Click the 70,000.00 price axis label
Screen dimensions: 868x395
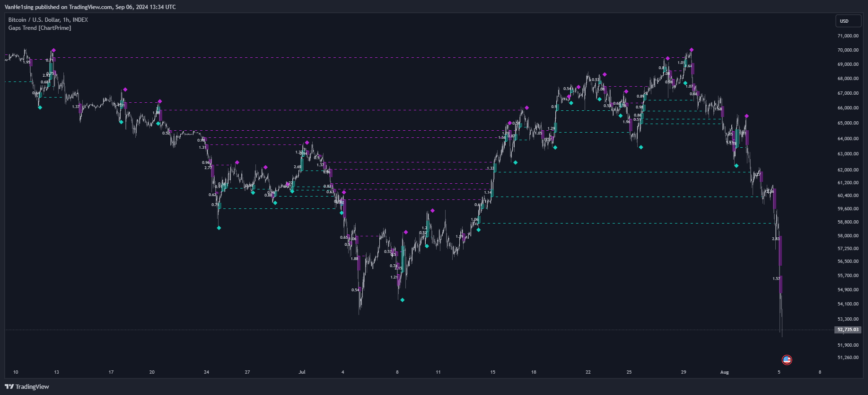click(848, 50)
